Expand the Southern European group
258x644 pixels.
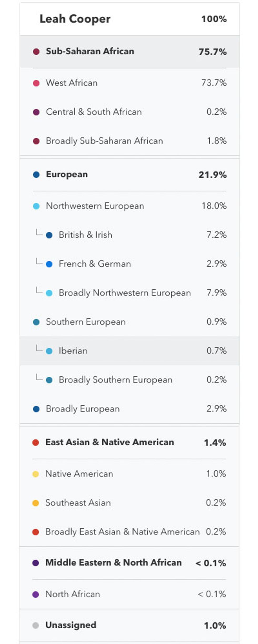click(x=130, y=322)
